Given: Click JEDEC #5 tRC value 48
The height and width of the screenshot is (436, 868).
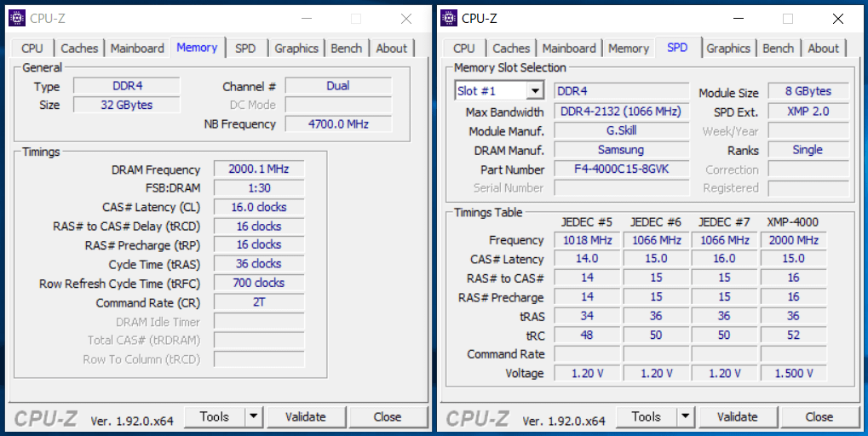Looking at the screenshot, I should [x=587, y=336].
